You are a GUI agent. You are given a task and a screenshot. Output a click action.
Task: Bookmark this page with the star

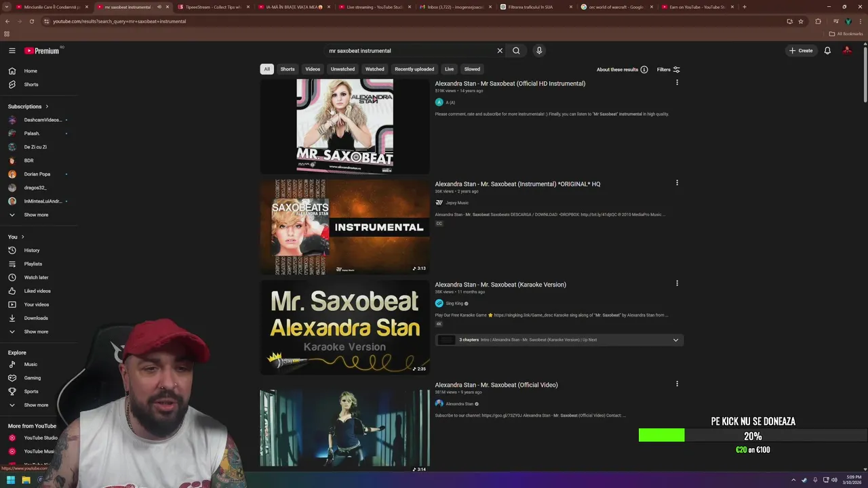(x=801, y=21)
